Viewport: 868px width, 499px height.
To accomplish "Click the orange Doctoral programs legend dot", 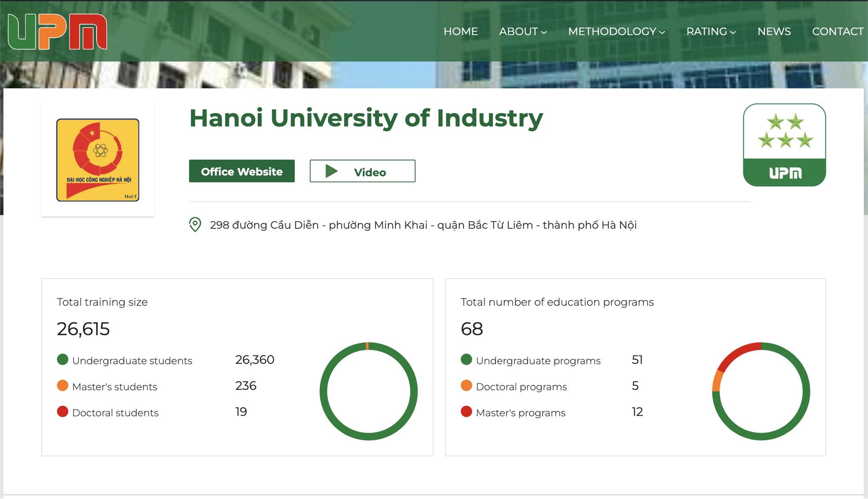I will click(x=466, y=386).
